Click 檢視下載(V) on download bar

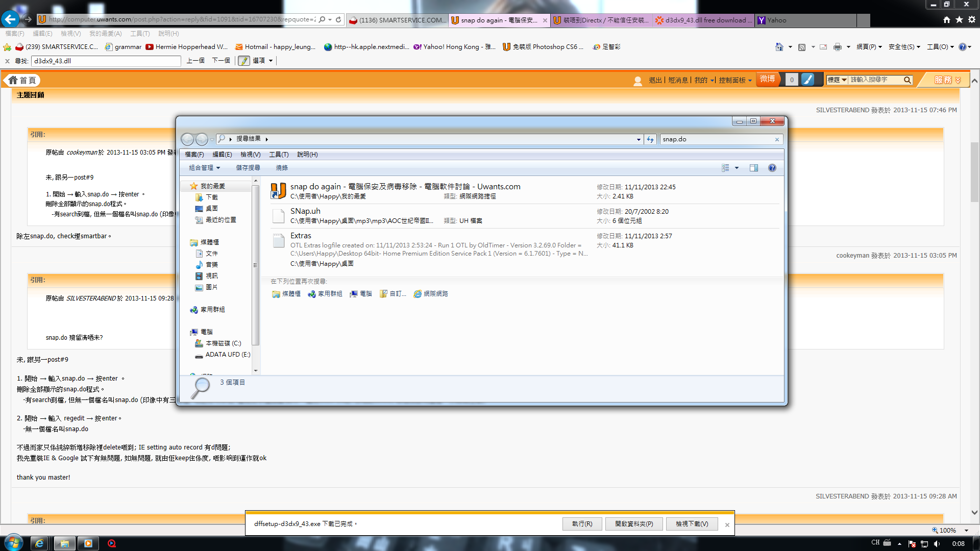point(692,524)
